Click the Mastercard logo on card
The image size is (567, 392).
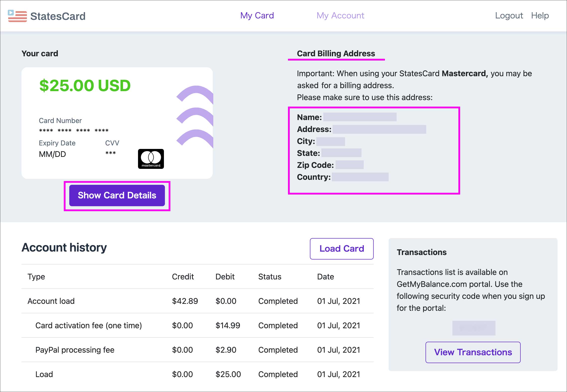(151, 159)
